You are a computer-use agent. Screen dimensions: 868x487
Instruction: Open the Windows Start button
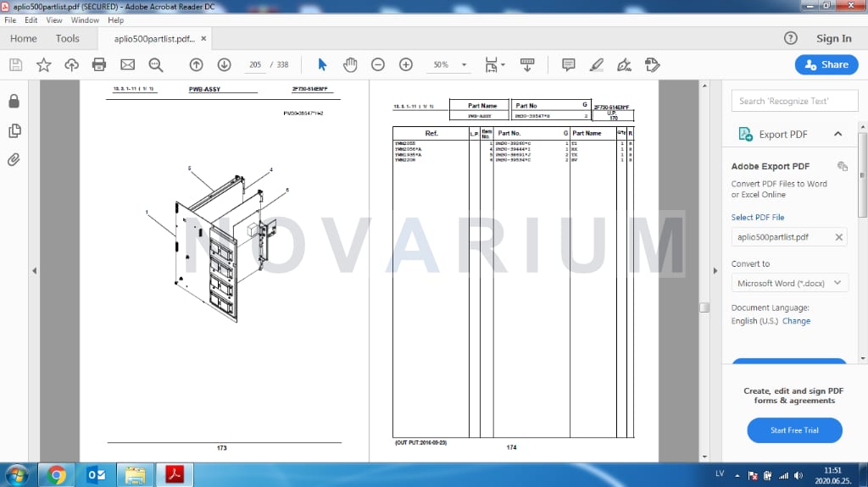pos(16,475)
